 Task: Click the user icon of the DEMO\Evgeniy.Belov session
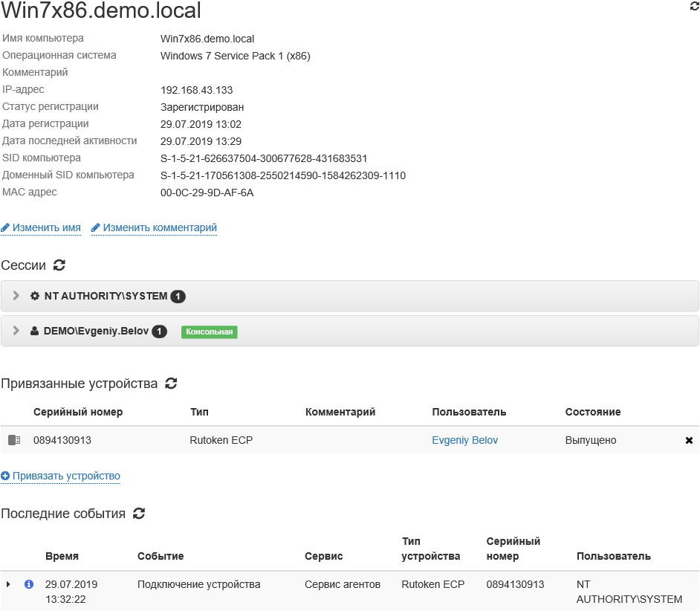(34, 332)
